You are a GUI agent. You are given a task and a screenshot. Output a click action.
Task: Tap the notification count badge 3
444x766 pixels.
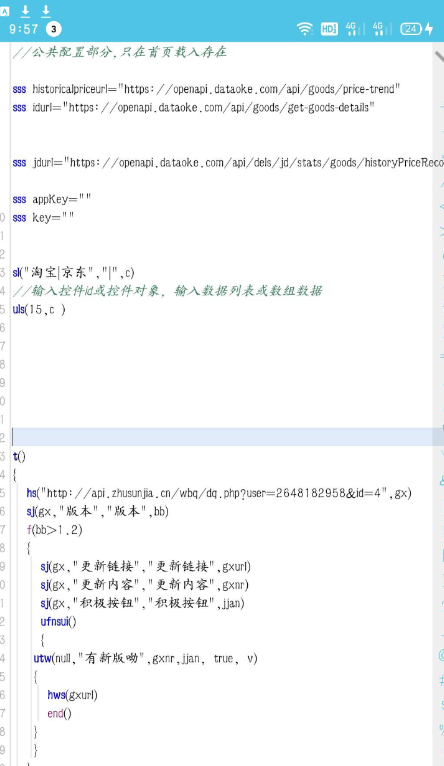pos(54,29)
